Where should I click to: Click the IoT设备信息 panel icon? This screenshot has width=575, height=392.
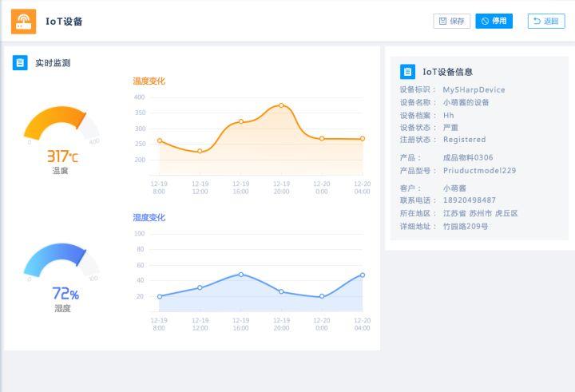tap(407, 72)
